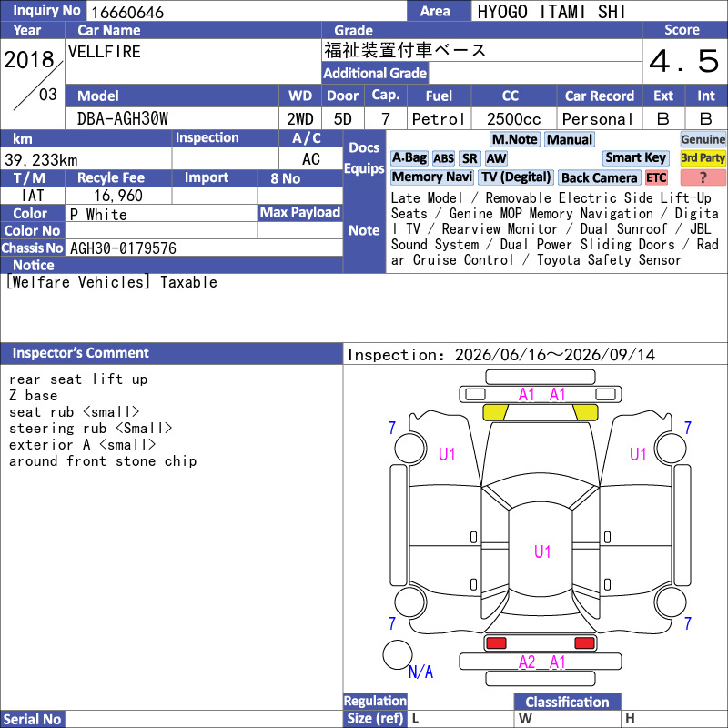Click the AC air conditioning value

tap(310, 158)
